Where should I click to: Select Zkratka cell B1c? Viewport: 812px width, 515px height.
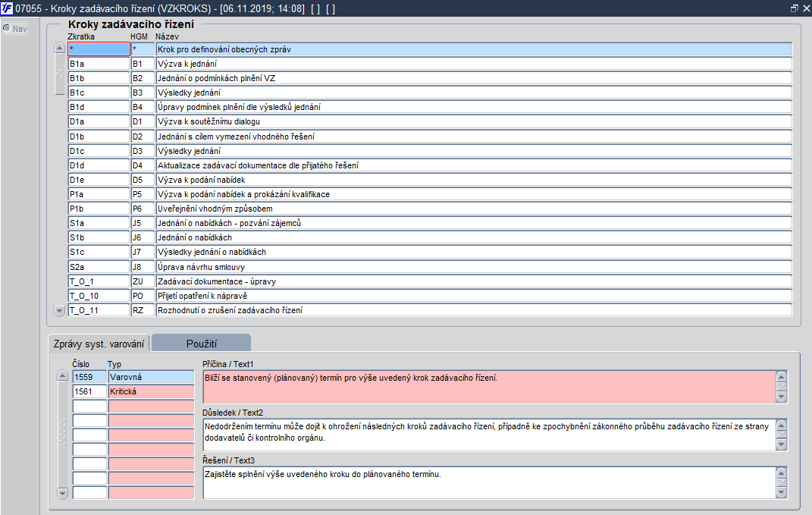pyautogui.click(x=99, y=93)
